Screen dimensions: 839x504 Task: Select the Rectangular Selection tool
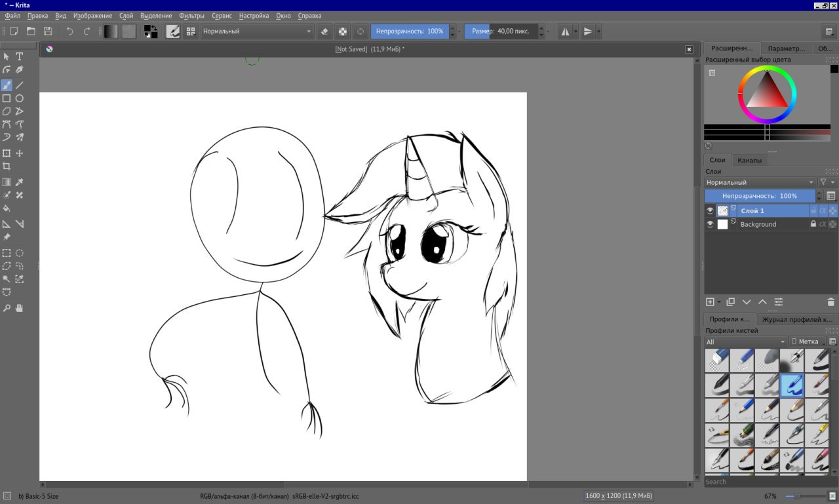pos(7,253)
